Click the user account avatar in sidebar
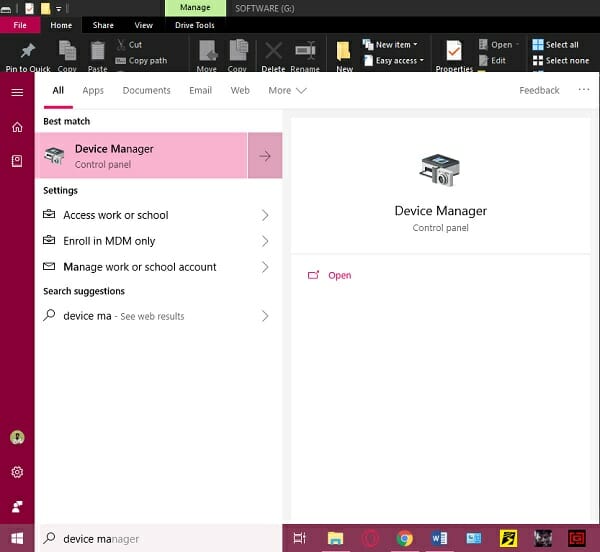Screen dimensions: 600x552 pos(17,437)
